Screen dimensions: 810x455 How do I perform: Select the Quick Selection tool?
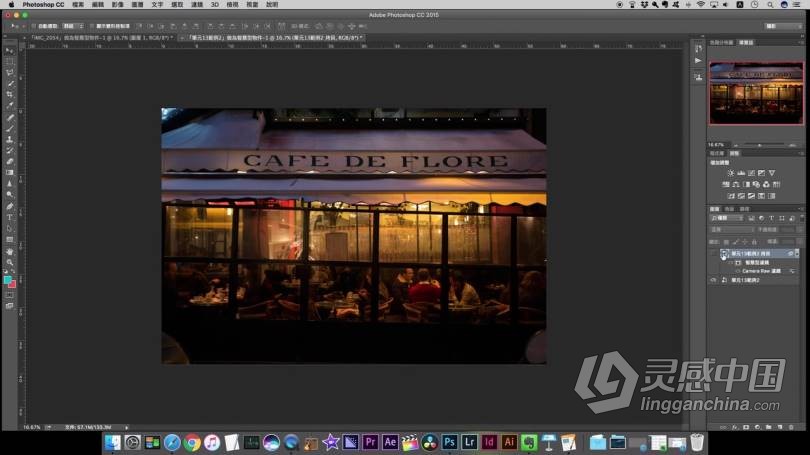pyautogui.click(x=9, y=84)
